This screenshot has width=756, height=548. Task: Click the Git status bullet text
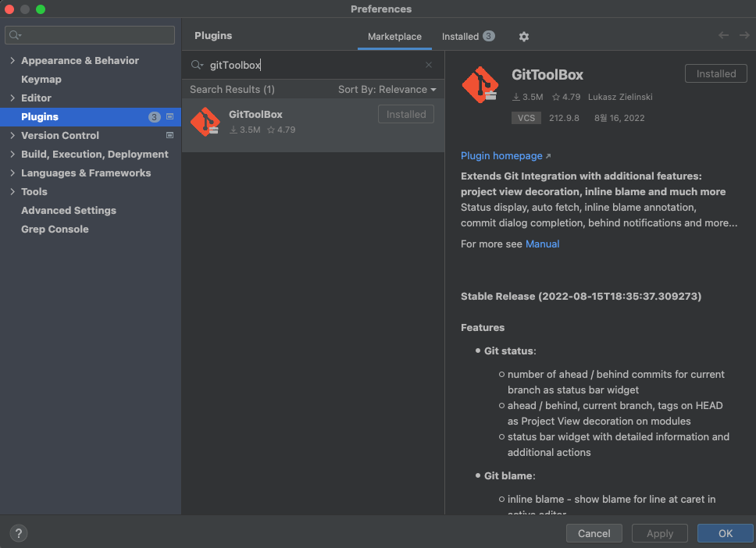coord(510,351)
